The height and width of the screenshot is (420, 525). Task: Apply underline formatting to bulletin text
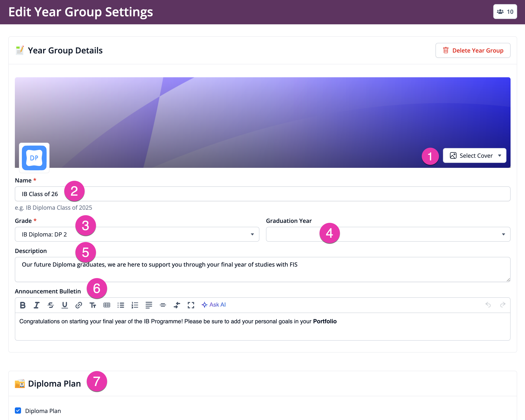65,305
